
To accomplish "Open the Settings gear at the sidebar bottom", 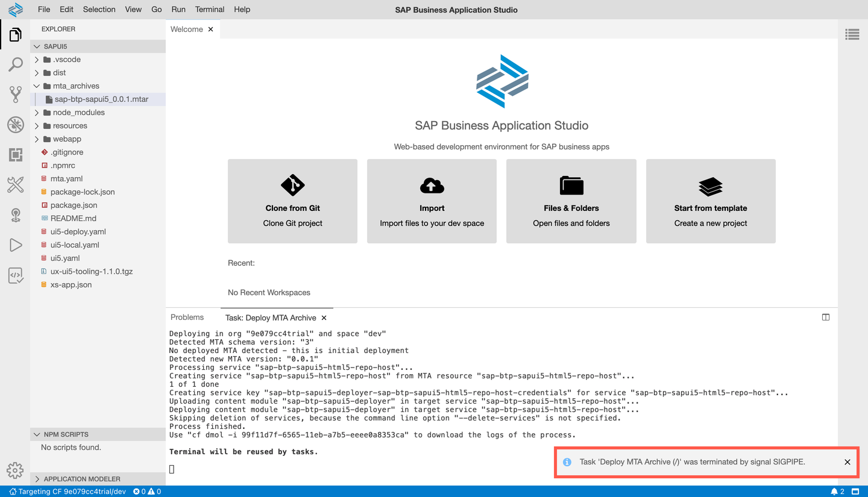I will [15, 470].
